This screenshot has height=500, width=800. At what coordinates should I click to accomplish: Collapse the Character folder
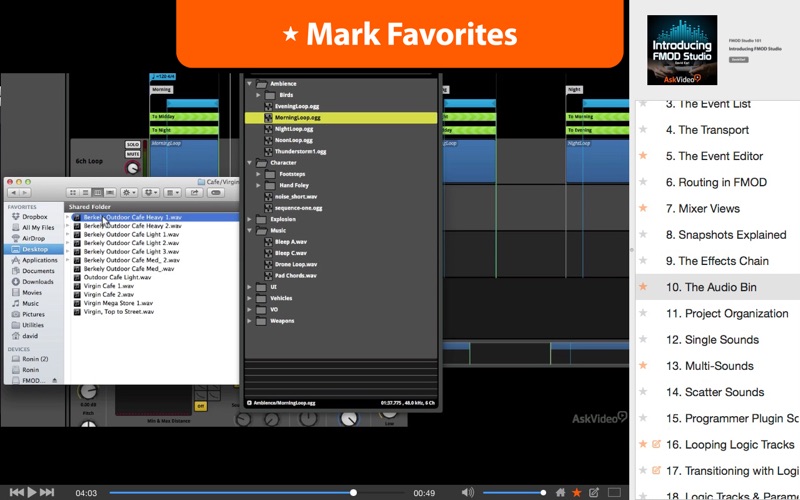coord(249,163)
